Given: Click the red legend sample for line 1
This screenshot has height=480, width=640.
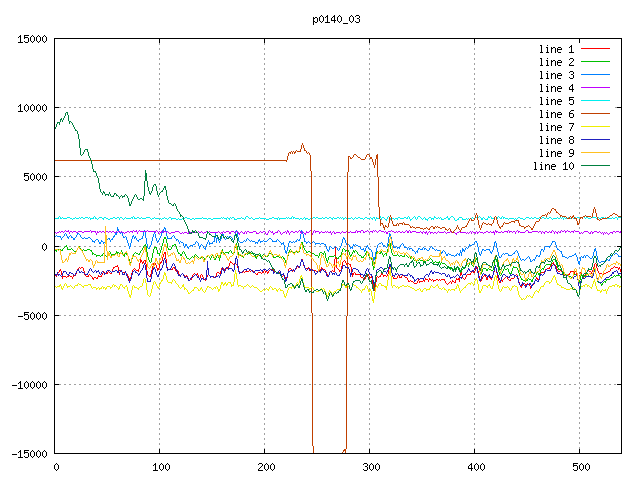Looking at the screenshot, I should [x=595, y=49].
